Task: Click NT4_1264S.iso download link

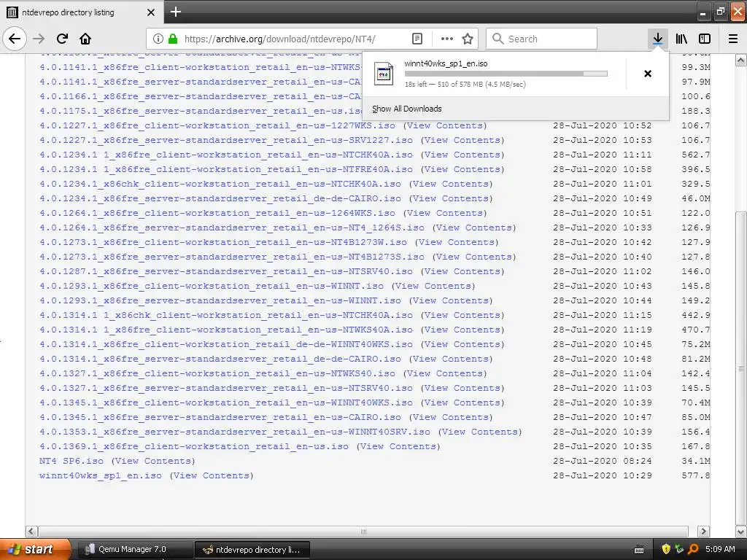Action: click(x=232, y=227)
